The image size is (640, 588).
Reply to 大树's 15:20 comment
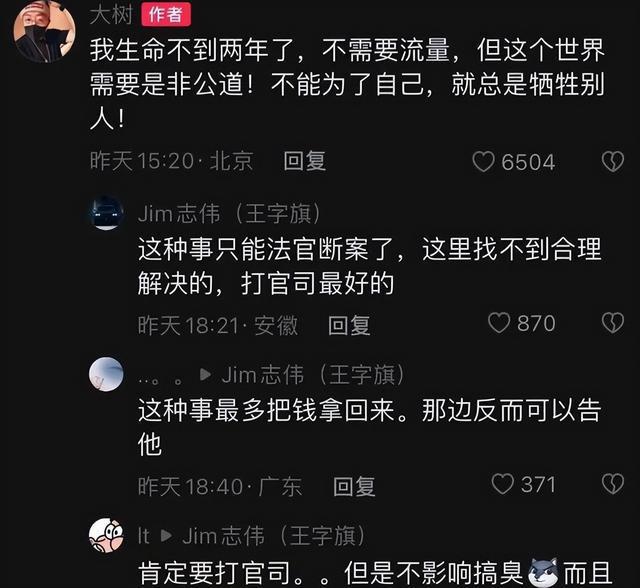(305, 161)
